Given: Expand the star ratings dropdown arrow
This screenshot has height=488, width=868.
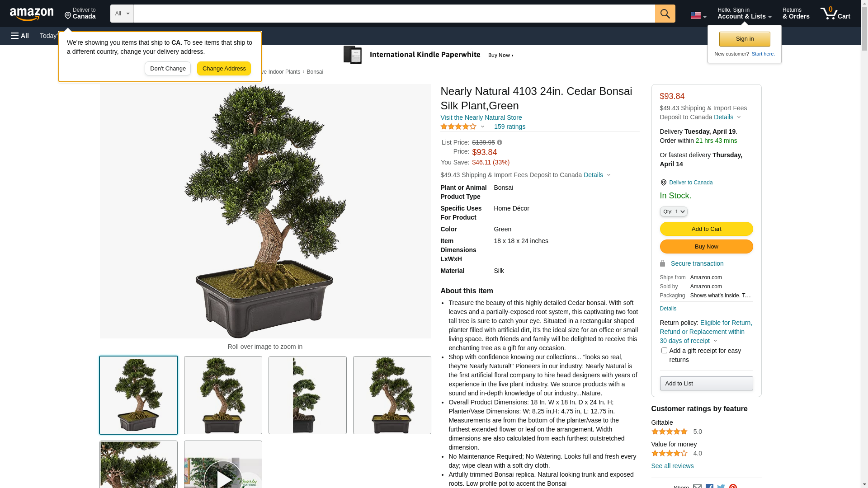Looking at the screenshot, I should tap(482, 127).
